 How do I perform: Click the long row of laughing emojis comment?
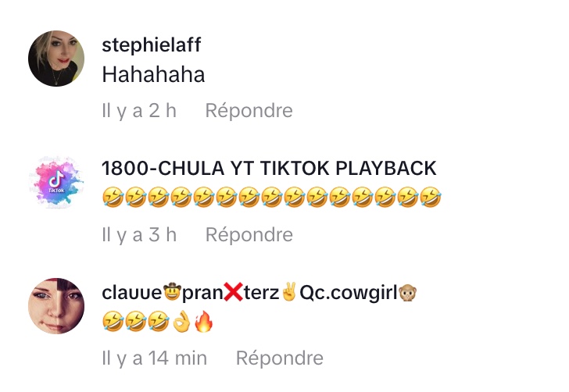click(271, 198)
